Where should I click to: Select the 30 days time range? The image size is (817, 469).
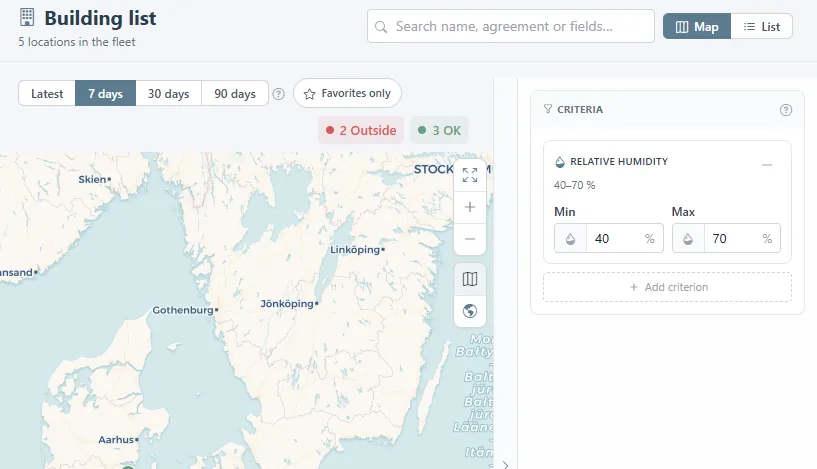tap(168, 94)
